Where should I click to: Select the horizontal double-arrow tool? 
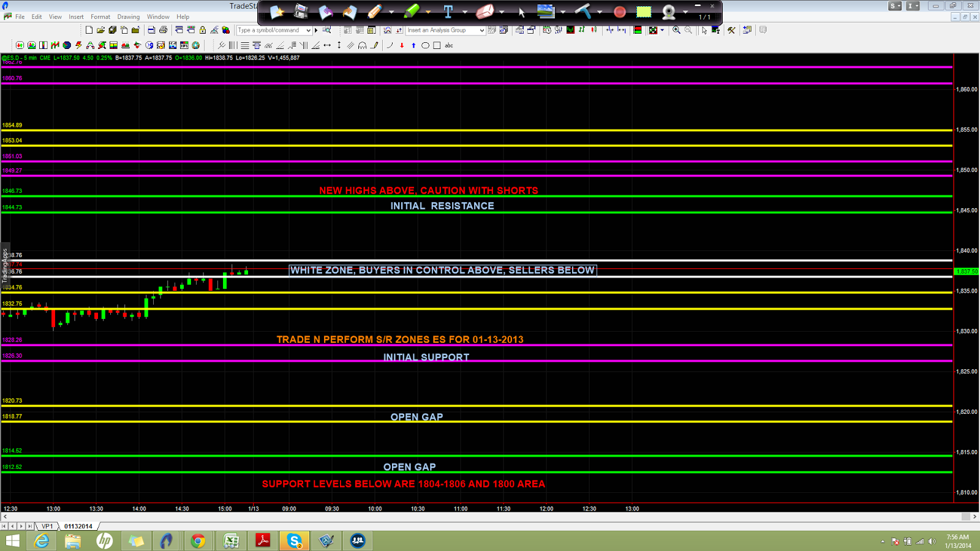coord(327,45)
